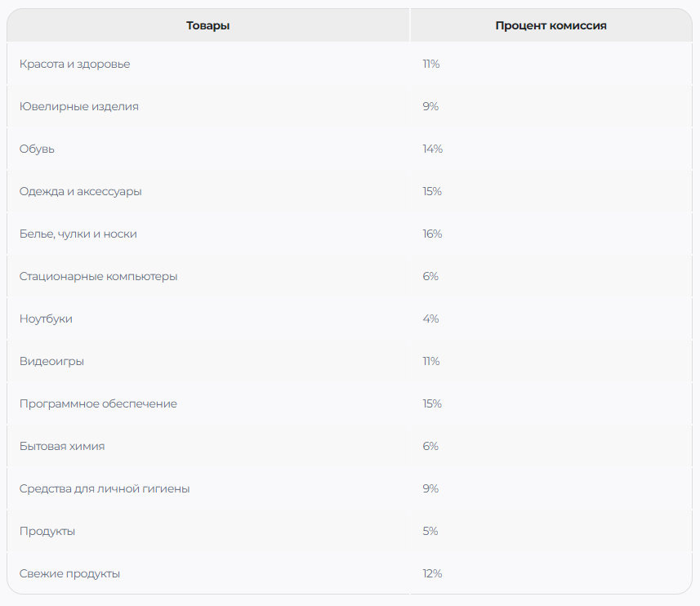Click the 4% commission for Ноутбуки
700x606 pixels.
coord(430,319)
